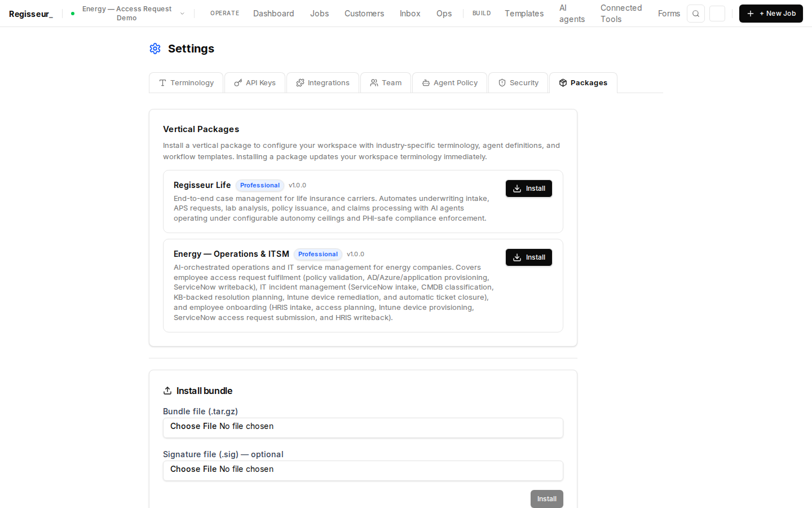Click the plus icon in New Job
This screenshot has height=508, width=812.
(751, 14)
